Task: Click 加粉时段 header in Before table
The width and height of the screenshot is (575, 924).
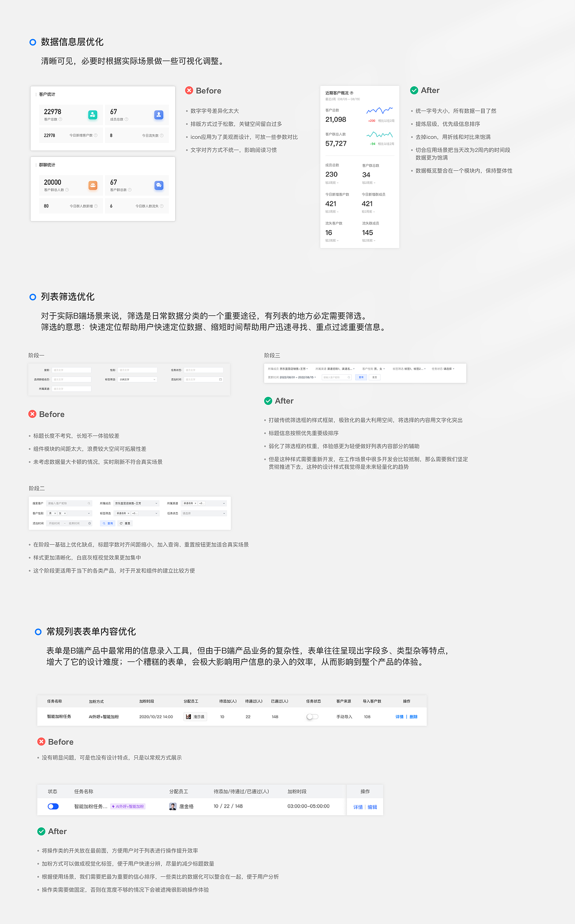Action: point(146,701)
